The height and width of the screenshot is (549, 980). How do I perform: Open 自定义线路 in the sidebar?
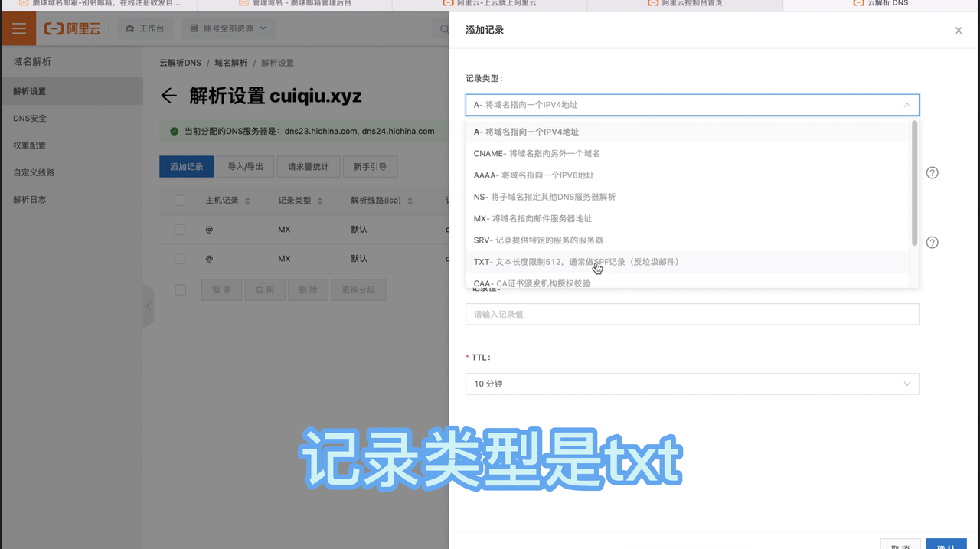71,172
